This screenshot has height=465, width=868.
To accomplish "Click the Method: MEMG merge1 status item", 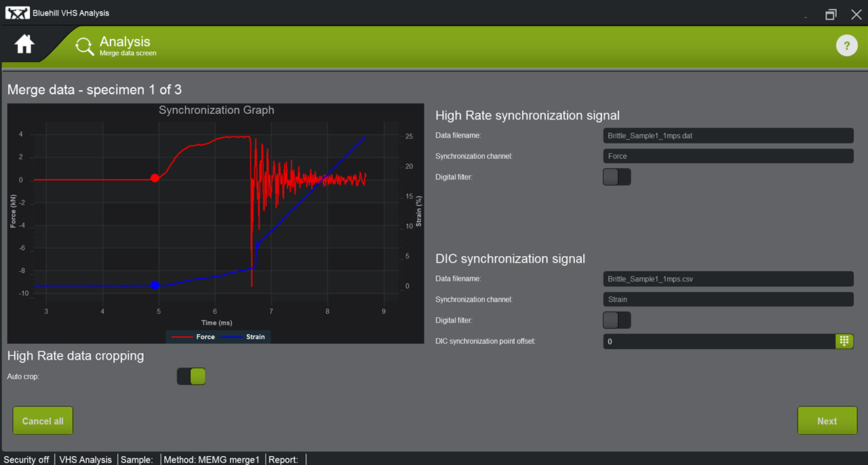I will point(212,460).
